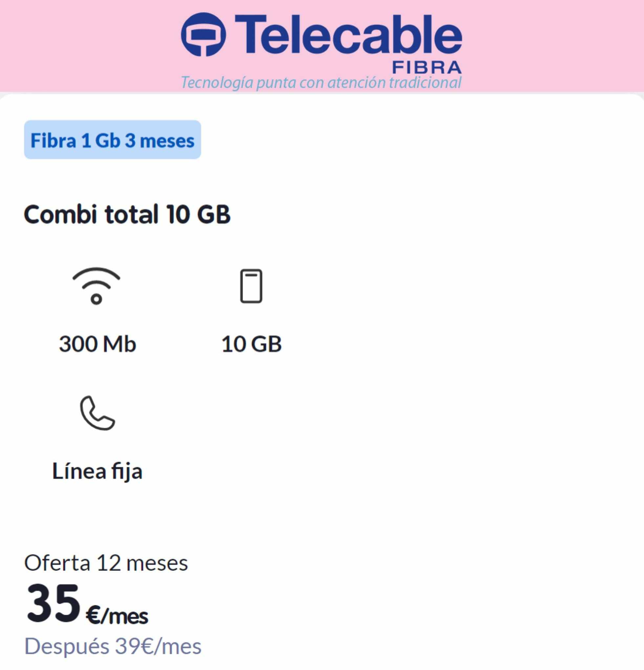
Task: Click the telephone handset icon for Línea fija
Action: coord(97,413)
